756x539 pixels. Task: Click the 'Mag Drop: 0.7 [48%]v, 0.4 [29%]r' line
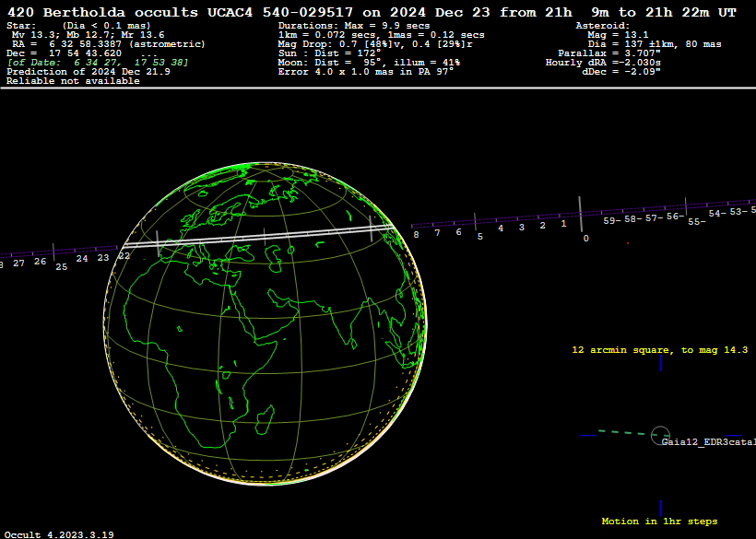click(x=375, y=44)
